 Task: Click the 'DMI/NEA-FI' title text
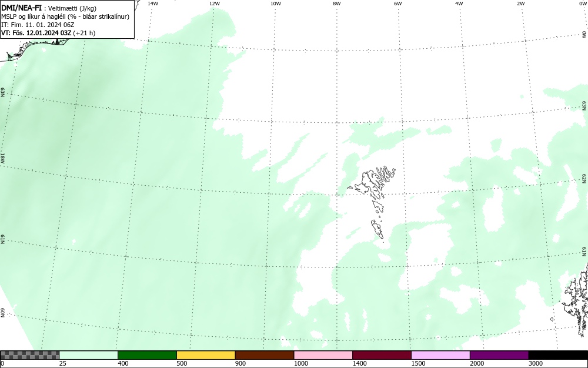tap(21, 7)
